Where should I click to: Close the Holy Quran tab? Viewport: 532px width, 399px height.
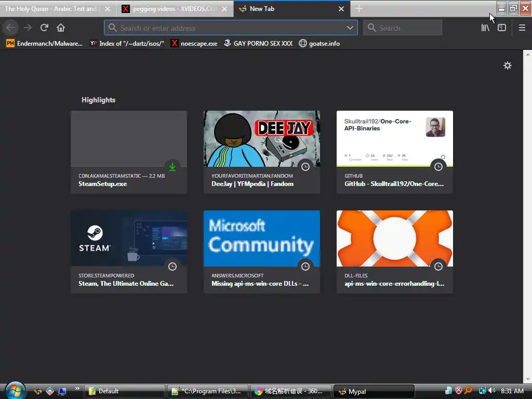(108, 9)
